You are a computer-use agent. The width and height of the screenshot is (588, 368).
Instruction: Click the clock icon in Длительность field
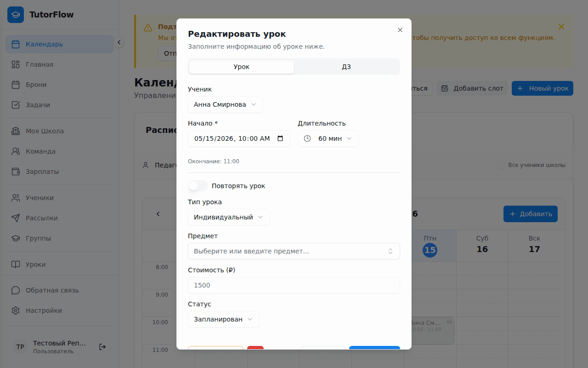click(307, 138)
